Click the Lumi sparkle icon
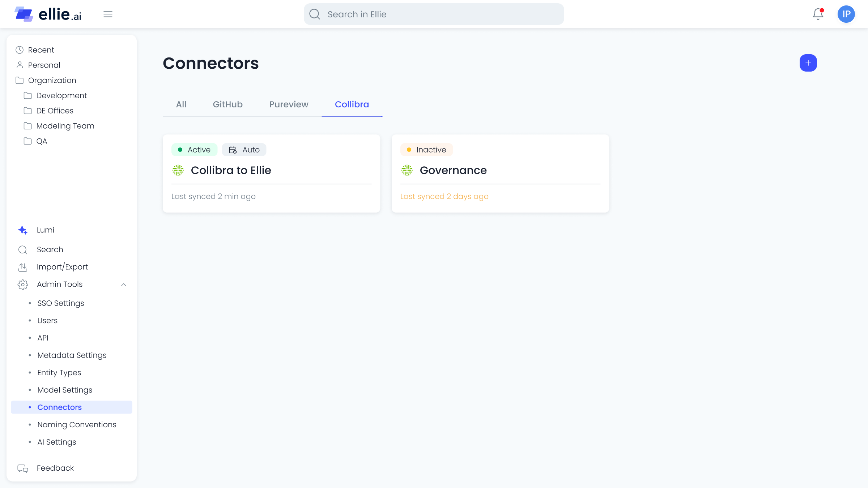Viewport: 868px width, 488px height. [x=23, y=230]
